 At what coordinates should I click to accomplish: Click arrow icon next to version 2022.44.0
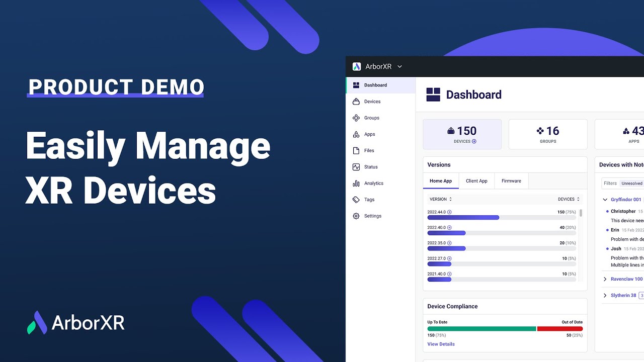pyautogui.click(x=449, y=212)
